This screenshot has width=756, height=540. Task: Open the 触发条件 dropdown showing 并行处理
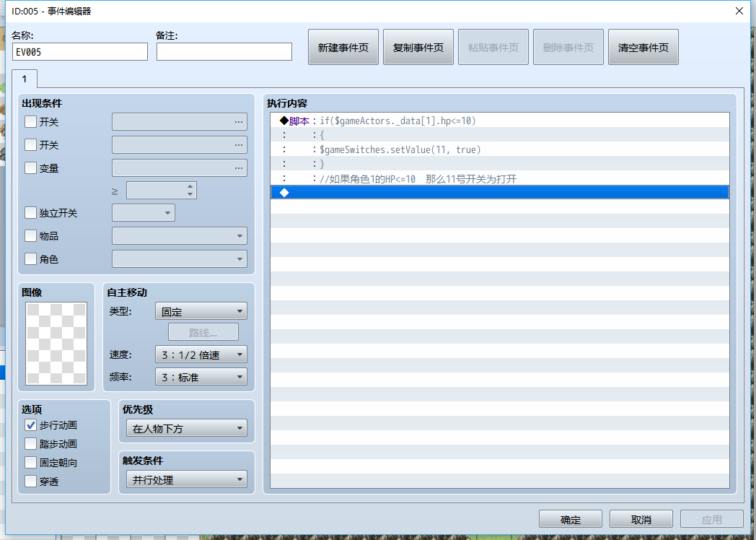tap(187, 479)
